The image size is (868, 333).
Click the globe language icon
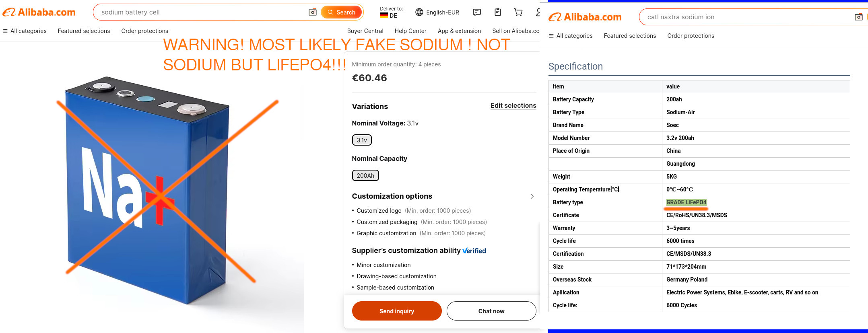(419, 12)
